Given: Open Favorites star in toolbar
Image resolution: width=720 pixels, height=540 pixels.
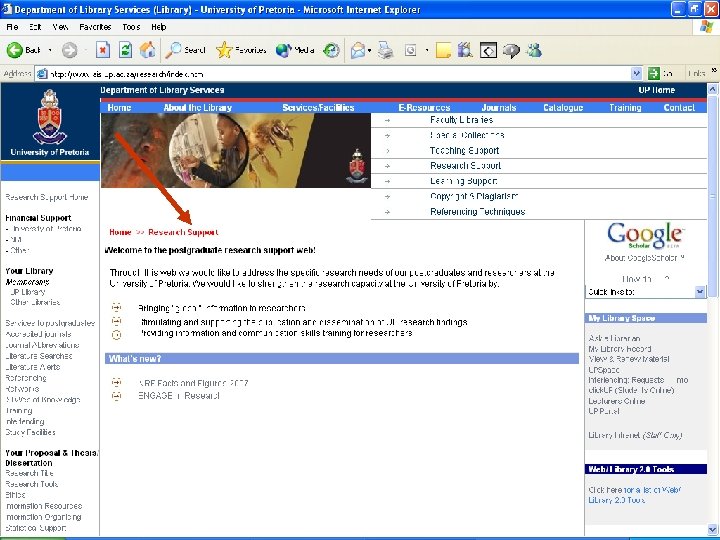Looking at the screenshot, I should coord(241,50).
